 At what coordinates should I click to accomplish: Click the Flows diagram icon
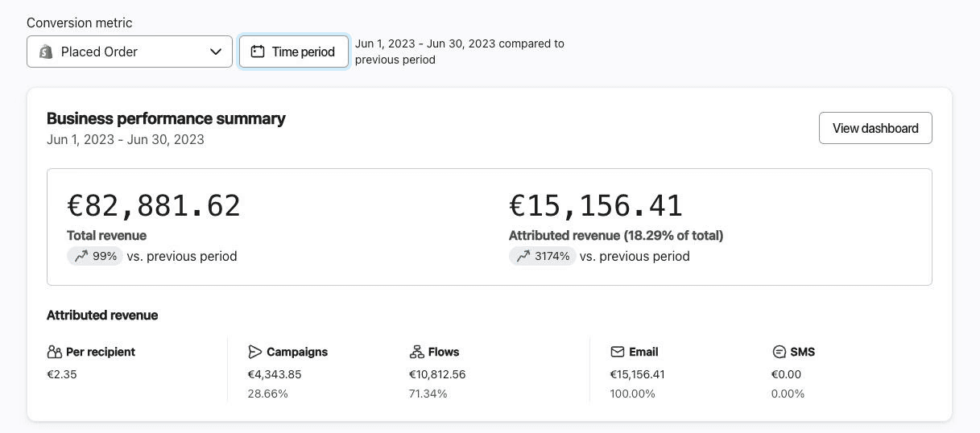click(x=416, y=352)
